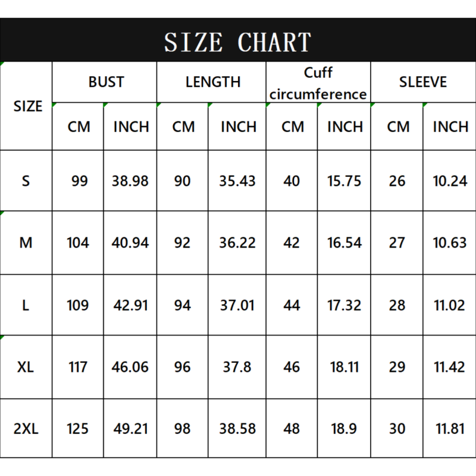
Task: Select the M size row label
Action: pyautogui.click(x=26, y=243)
